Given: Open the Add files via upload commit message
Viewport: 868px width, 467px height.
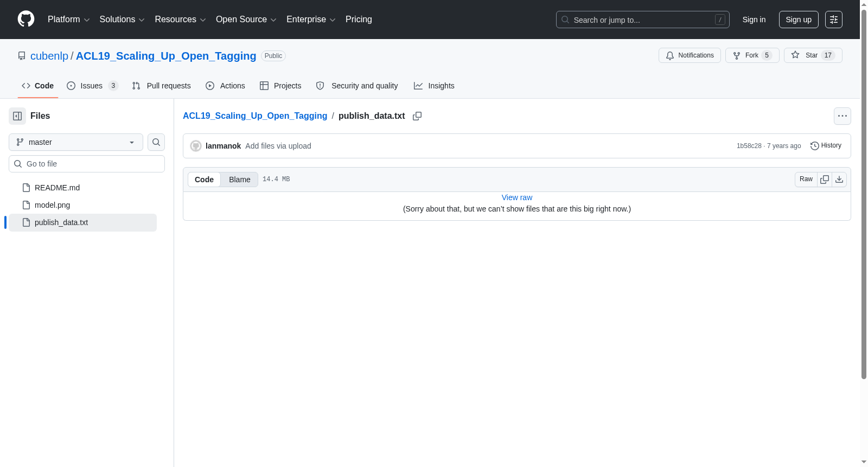Looking at the screenshot, I should point(278,146).
